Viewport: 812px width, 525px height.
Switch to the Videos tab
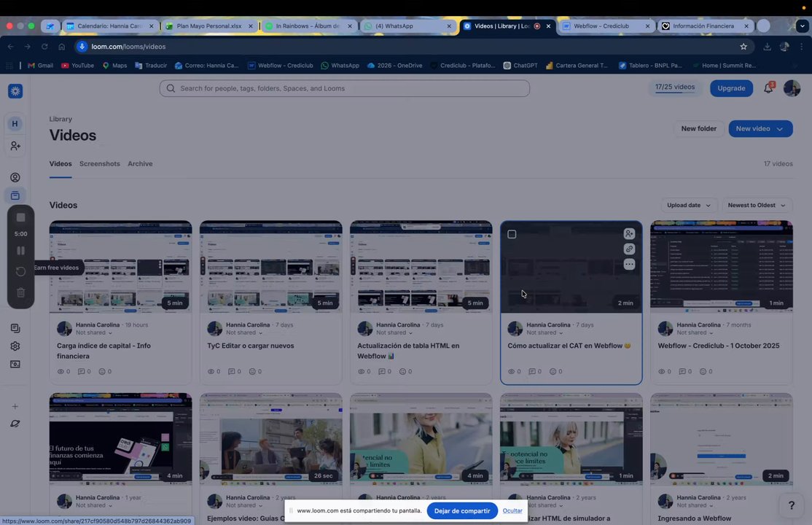tap(60, 164)
